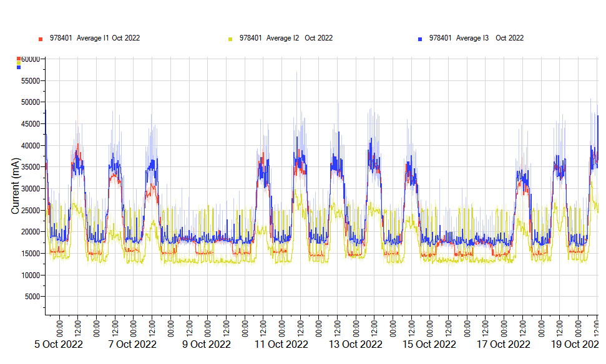Click the small yellow marker beside the y-axis top

pos(19,63)
